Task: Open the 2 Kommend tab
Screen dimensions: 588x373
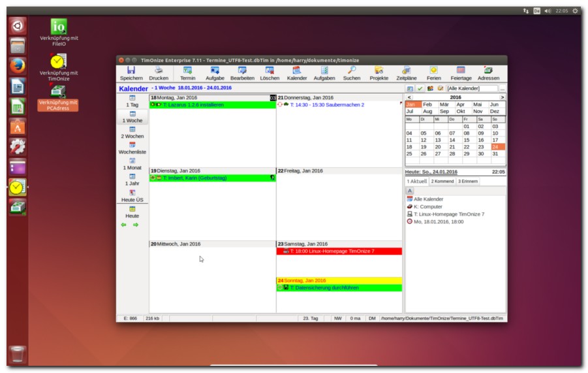Action: point(442,181)
